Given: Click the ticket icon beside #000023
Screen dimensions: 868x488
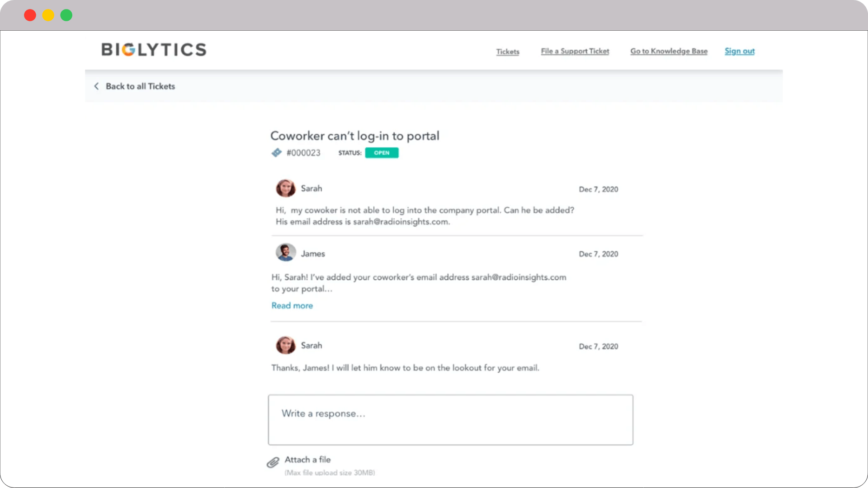Looking at the screenshot, I should tap(276, 152).
